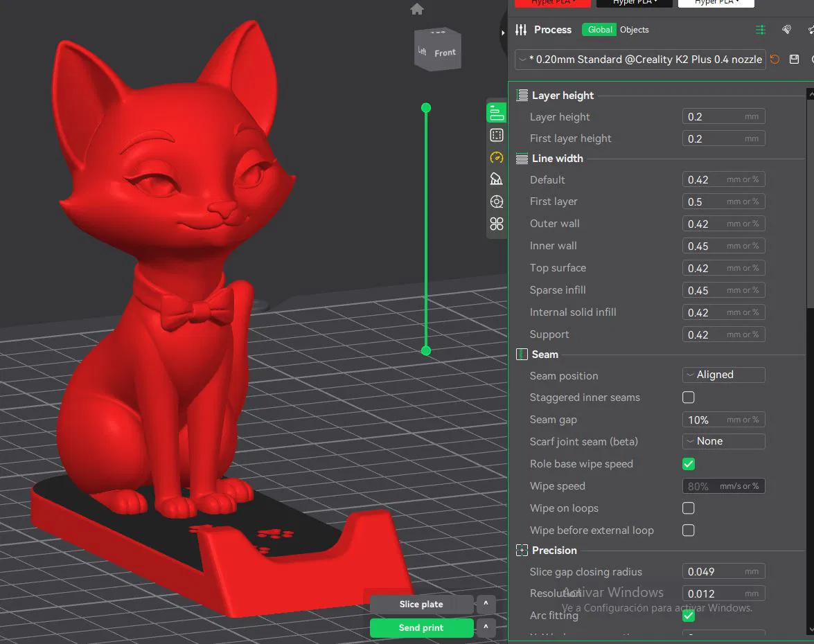Expand Slice plate options arrow
The image size is (814, 644).
click(486, 604)
